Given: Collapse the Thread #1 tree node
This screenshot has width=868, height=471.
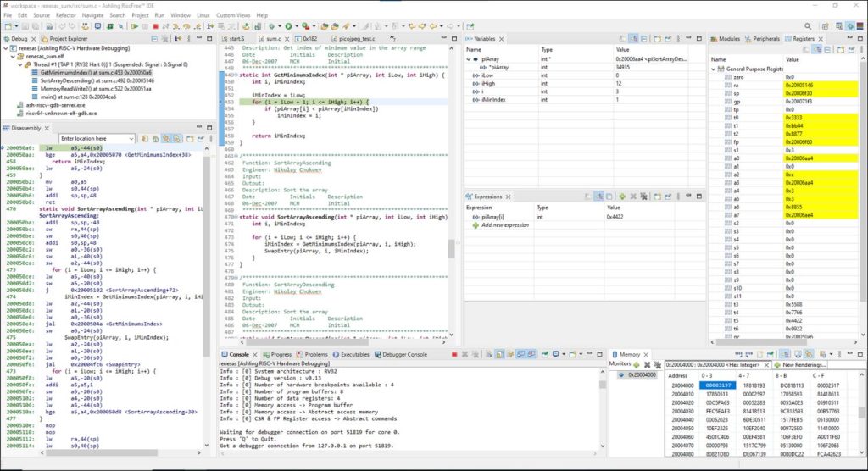Looking at the screenshot, I should pos(20,64).
